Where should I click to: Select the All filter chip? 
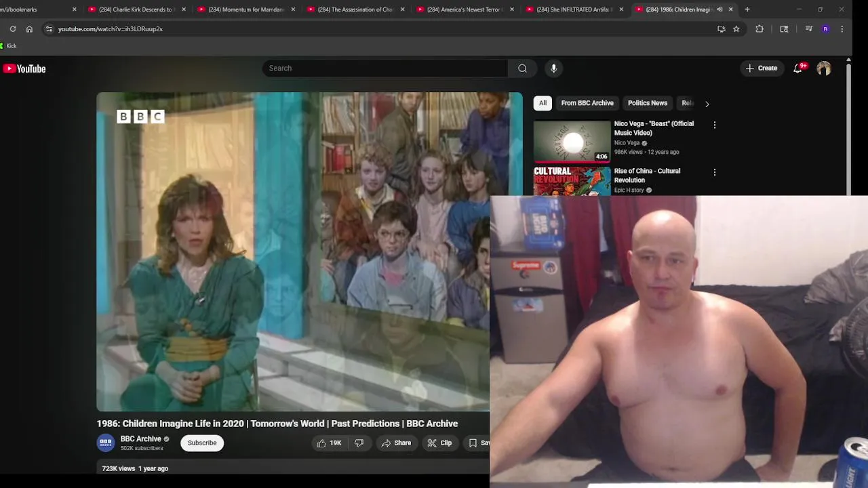click(x=542, y=103)
